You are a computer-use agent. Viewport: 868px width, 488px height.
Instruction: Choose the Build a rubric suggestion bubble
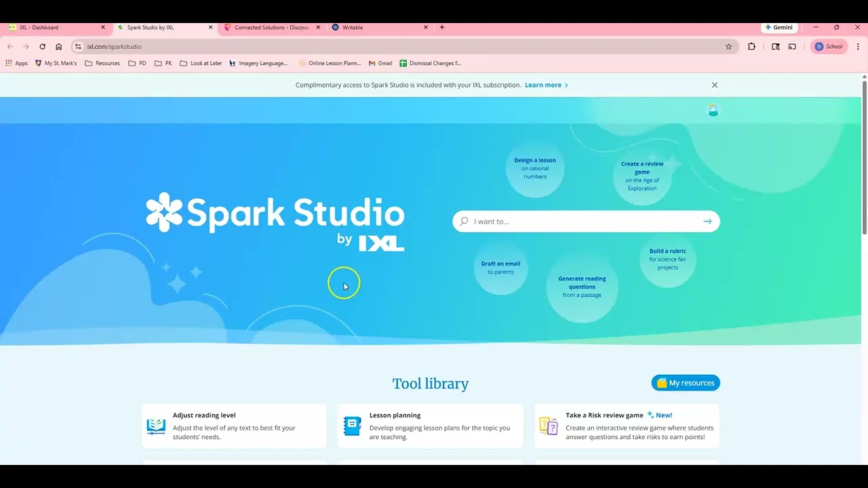point(668,259)
